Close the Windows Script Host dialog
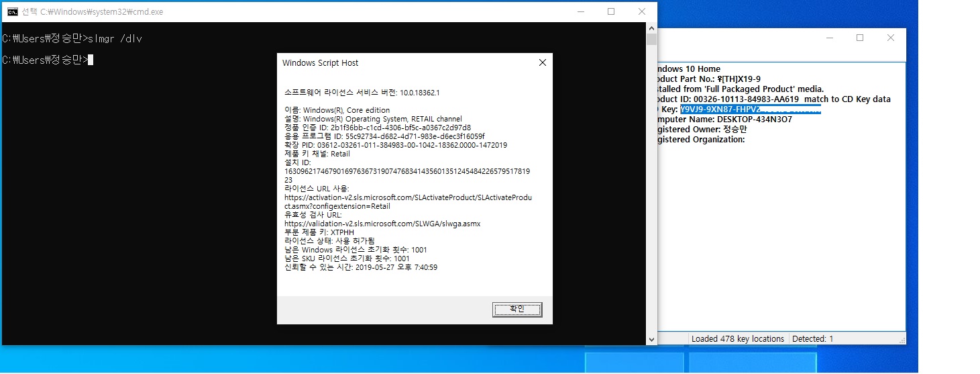 [x=542, y=62]
